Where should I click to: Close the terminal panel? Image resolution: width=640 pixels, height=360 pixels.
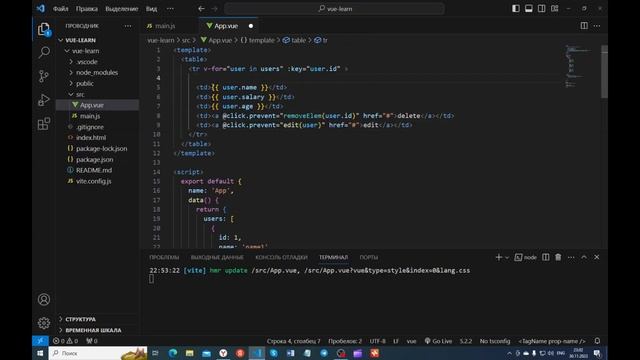point(597,257)
